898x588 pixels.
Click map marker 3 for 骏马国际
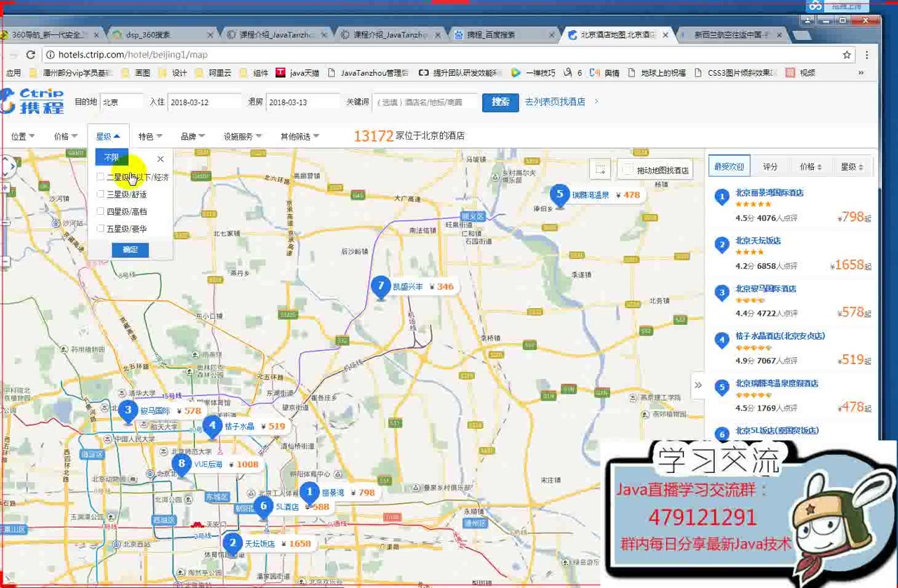[x=128, y=411]
